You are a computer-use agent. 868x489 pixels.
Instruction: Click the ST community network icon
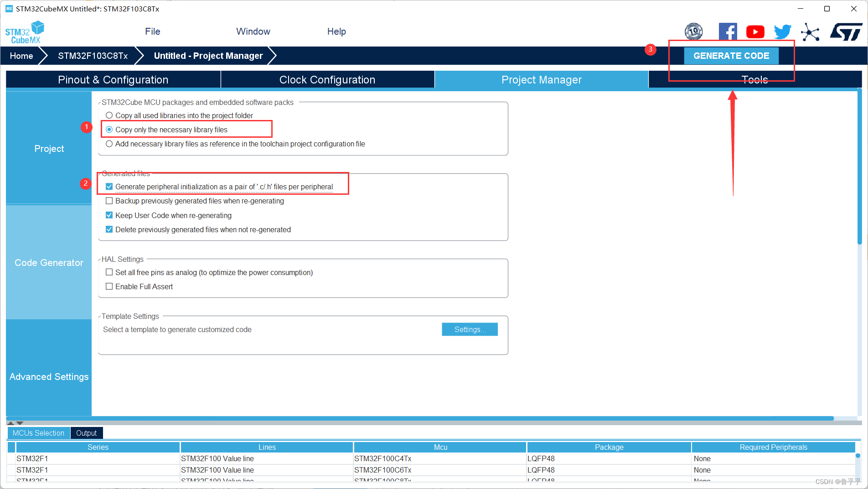(x=810, y=32)
